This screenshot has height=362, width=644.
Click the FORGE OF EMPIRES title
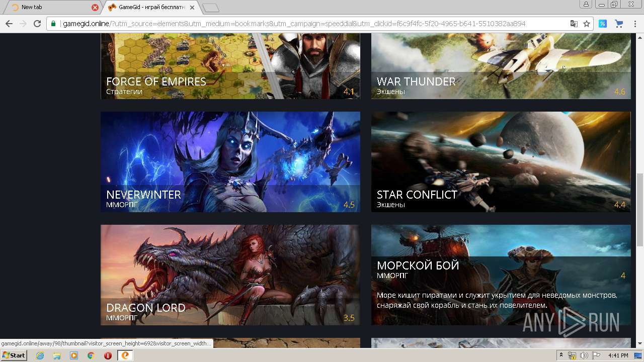[x=156, y=81]
